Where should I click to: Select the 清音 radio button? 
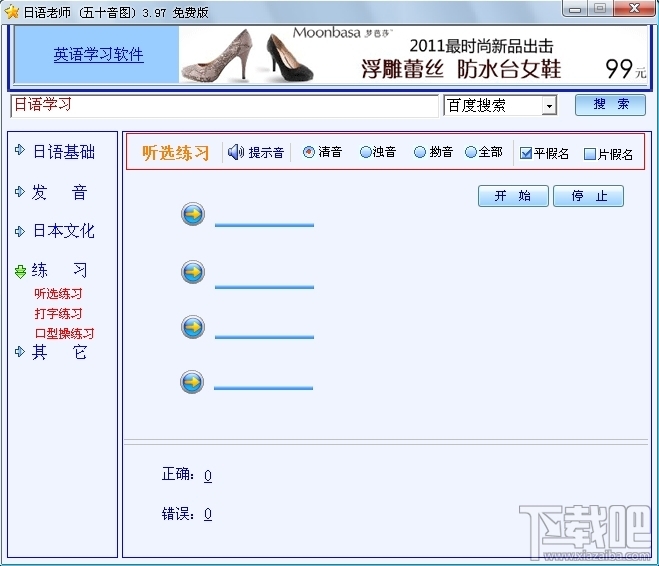pyautogui.click(x=308, y=152)
